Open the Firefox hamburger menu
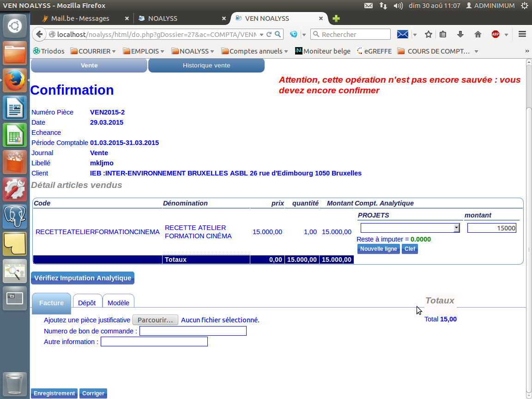 [522, 34]
